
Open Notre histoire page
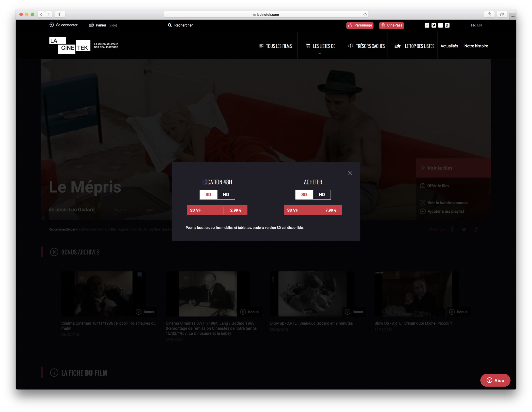pyautogui.click(x=476, y=46)
